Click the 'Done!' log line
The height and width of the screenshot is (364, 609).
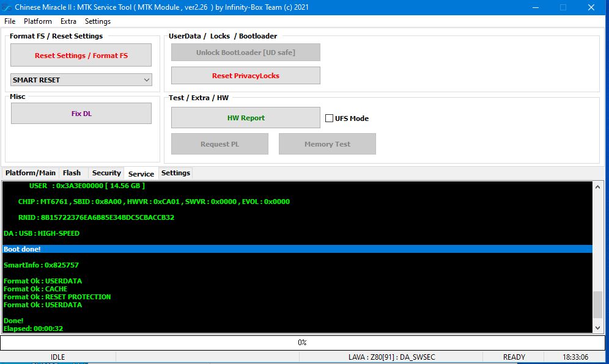(x=13, y=321)
